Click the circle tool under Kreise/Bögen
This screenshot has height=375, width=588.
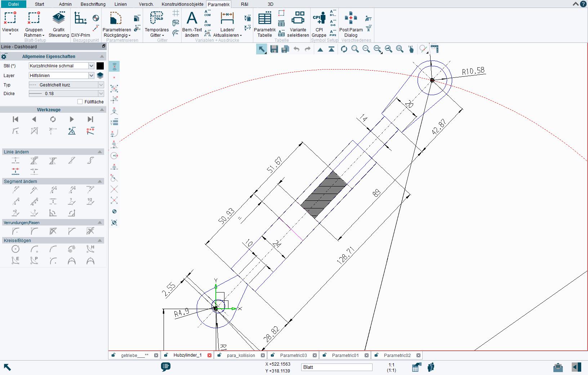(x=15, y=249)
